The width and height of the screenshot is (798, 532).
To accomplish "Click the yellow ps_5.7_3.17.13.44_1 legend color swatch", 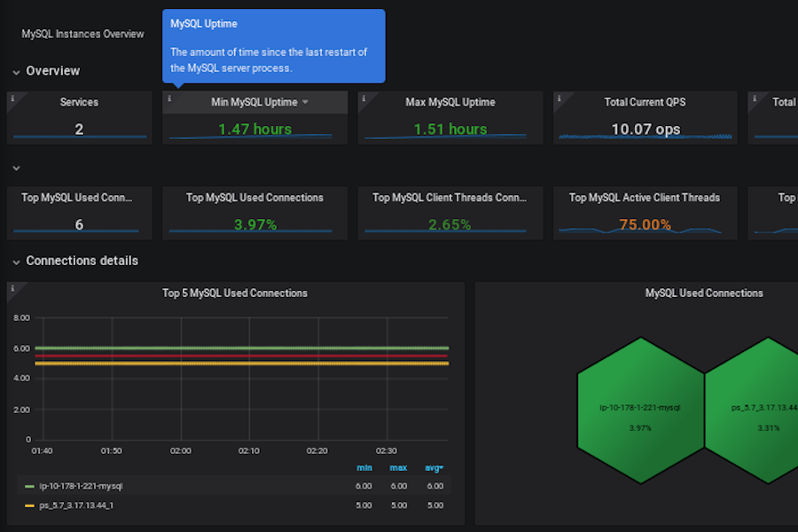I will coord(30,505).
